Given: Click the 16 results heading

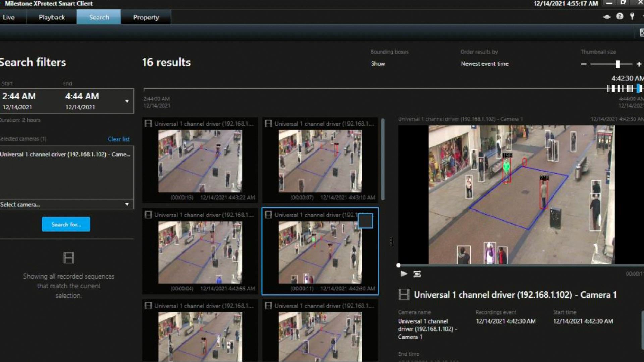Looking at the screenshot, I should pos(166,62).
